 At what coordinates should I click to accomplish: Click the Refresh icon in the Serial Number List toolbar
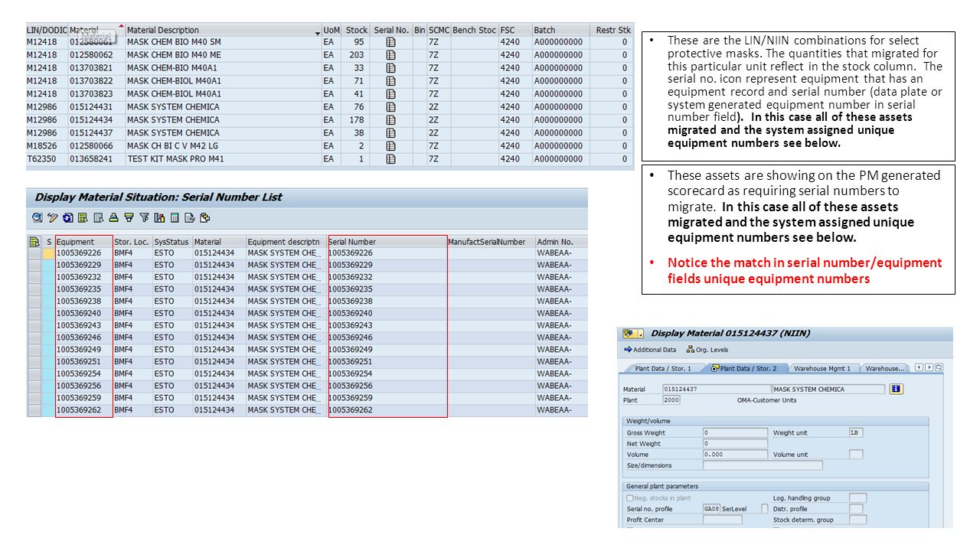[68, 217]
